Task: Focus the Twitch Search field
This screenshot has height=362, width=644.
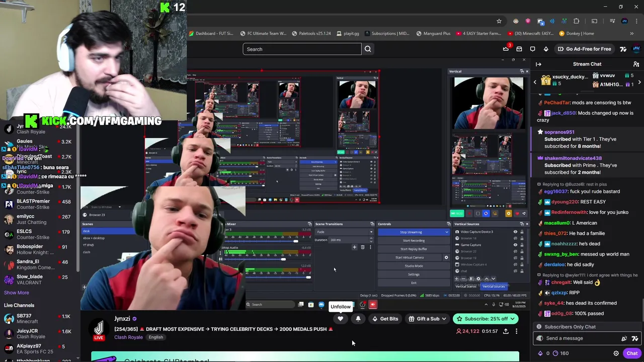Action: [x=302, y=49]
